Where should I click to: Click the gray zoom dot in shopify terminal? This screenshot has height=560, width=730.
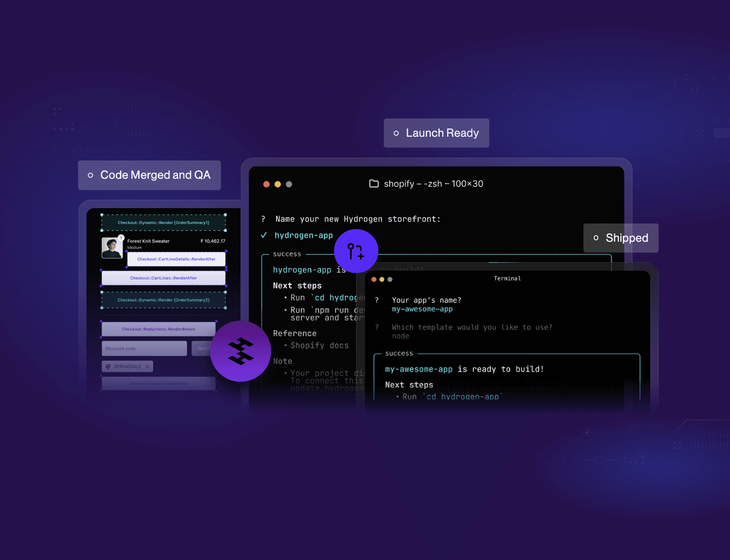pos(289,184)
